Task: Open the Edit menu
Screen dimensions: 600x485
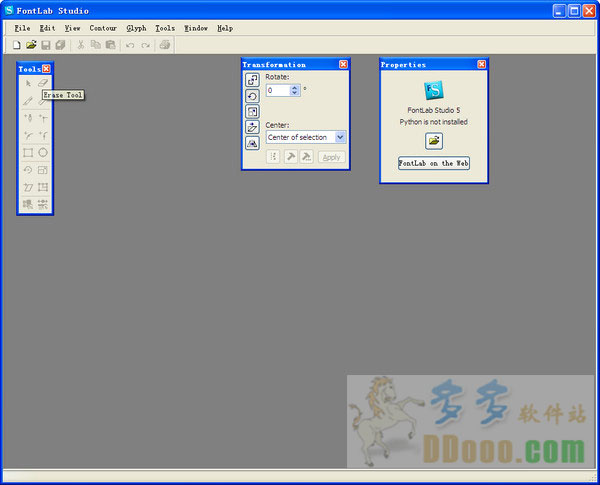Action: [x=47, y=28]
